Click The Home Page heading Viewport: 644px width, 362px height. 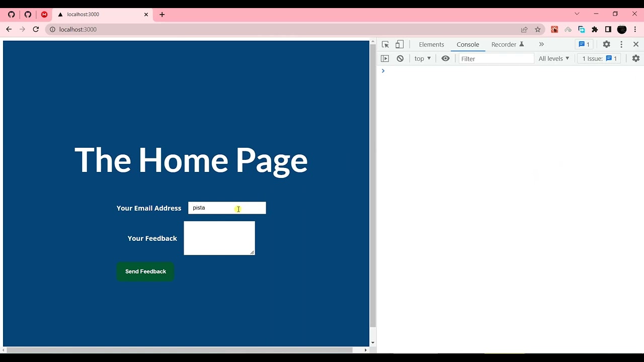[191, 160]
